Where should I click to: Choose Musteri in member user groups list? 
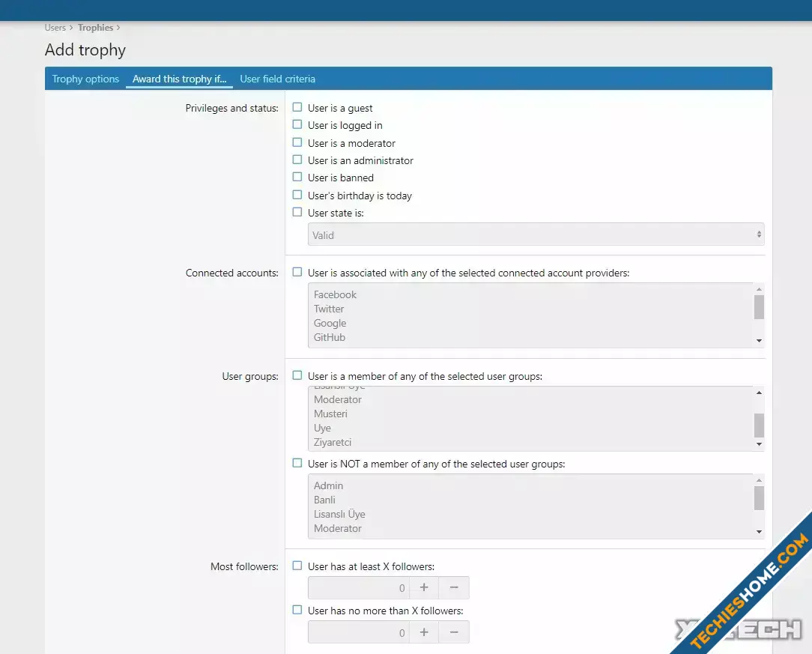(330, 414)
